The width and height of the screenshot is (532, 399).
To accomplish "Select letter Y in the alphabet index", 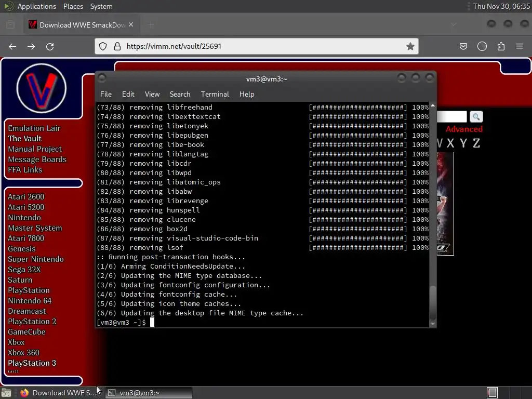I will (x=463, y=143).
